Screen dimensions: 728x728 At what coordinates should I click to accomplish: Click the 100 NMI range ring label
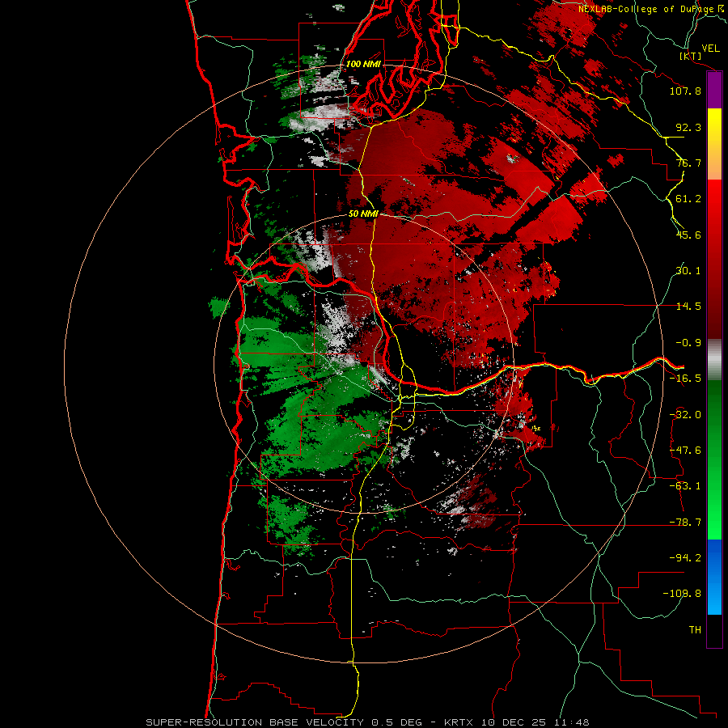tap(363, 64)
